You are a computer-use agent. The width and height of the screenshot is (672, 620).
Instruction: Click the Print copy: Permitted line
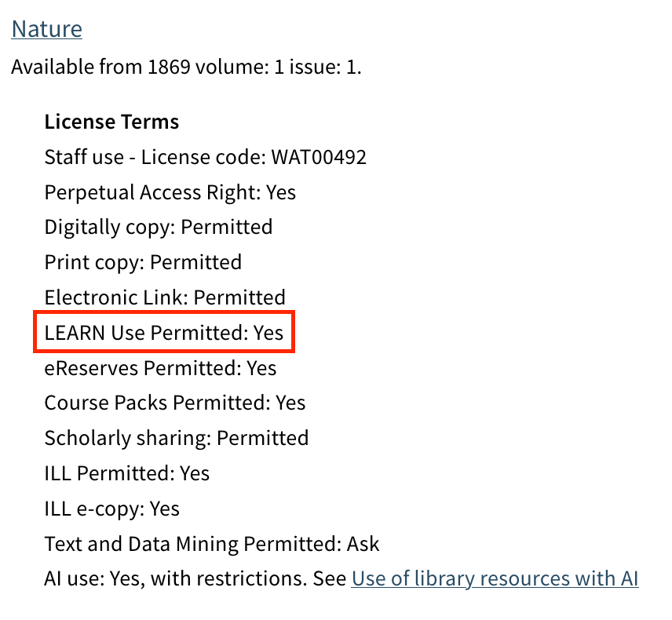tap(143, 262)
